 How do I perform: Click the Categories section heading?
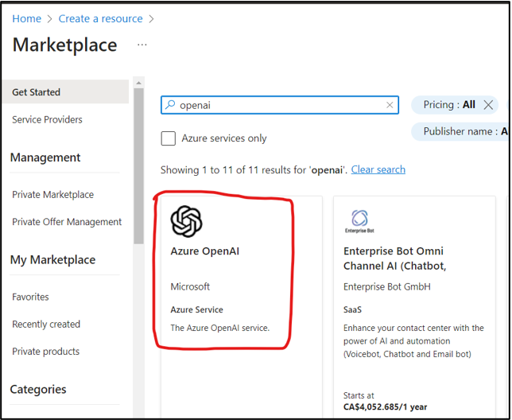pyautogui.click(x=38, y=389)
